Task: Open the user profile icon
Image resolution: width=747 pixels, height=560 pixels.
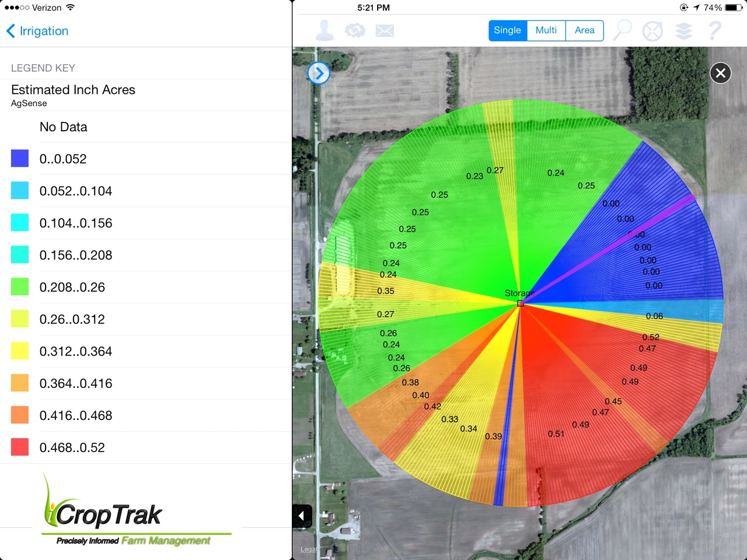Action: [x=324, y=30]
